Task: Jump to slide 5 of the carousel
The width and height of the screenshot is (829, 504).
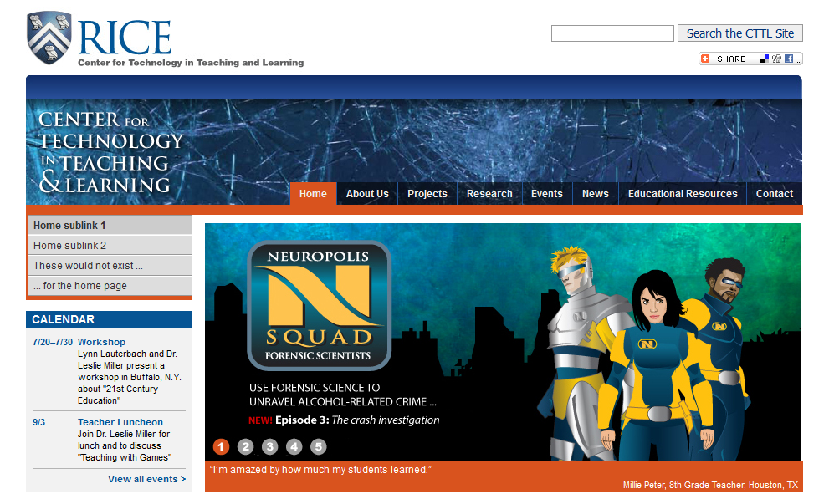Action: tap(318, 447)
